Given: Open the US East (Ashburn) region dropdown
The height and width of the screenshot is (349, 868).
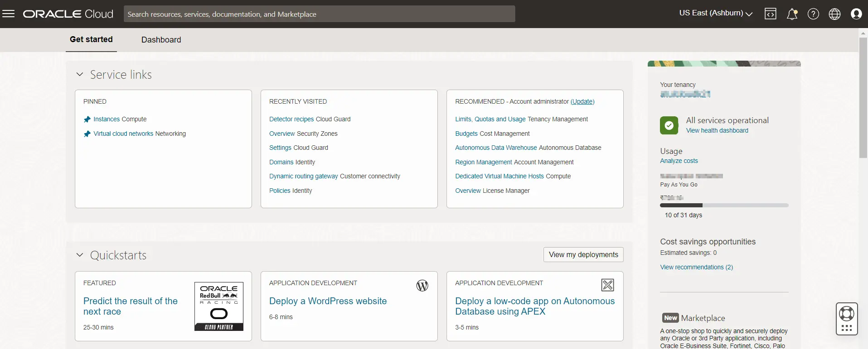Looking at the screenshot, I should coord(715,13).
